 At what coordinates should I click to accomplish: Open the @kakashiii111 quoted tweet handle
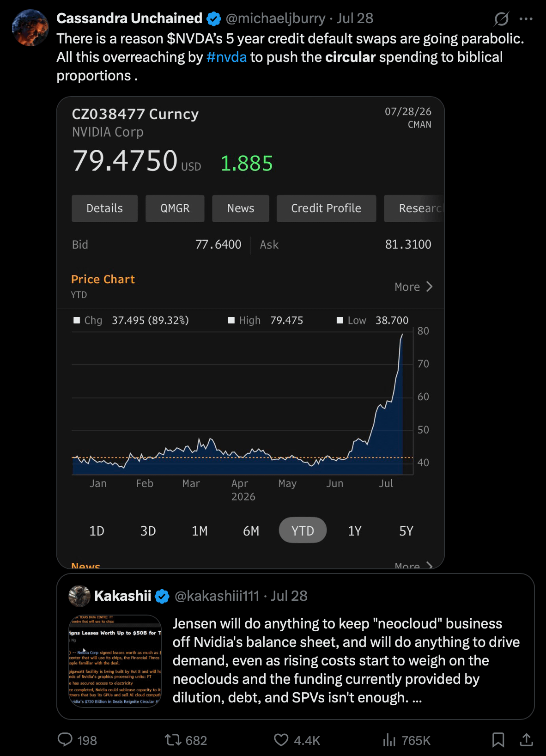point(217,596)
